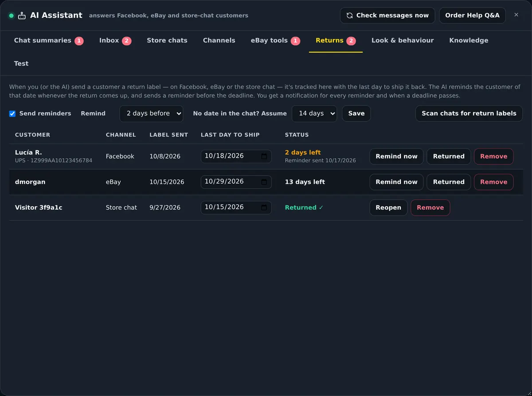Click the Facebook channel cell
The height and width of the screenshot is (396, 532).
point(120,156)
